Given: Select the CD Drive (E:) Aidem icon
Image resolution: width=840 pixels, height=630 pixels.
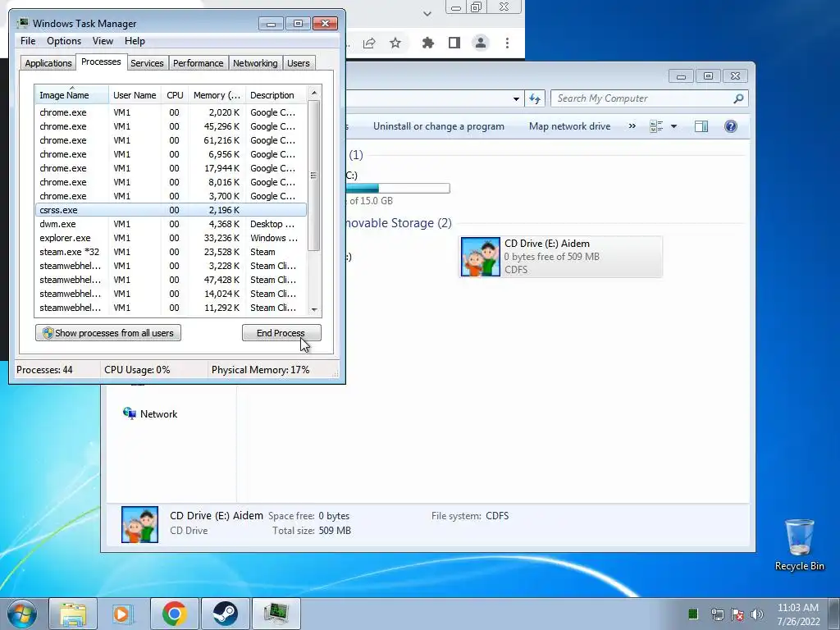Looking at the screenshot, I should tap(481, 257).
